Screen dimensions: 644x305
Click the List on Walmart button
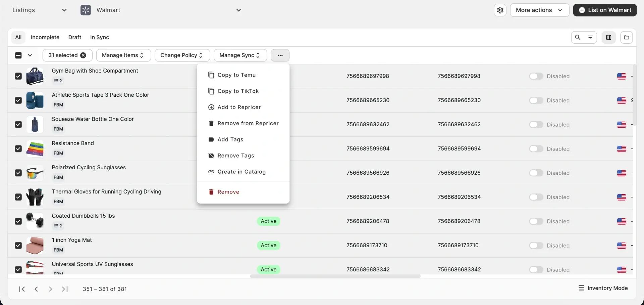pos(605,10)
